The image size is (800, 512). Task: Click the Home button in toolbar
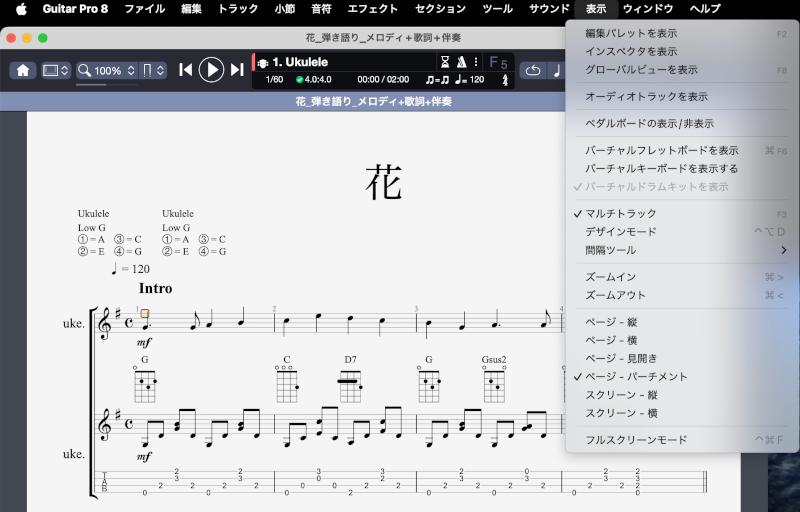(23, 70)
